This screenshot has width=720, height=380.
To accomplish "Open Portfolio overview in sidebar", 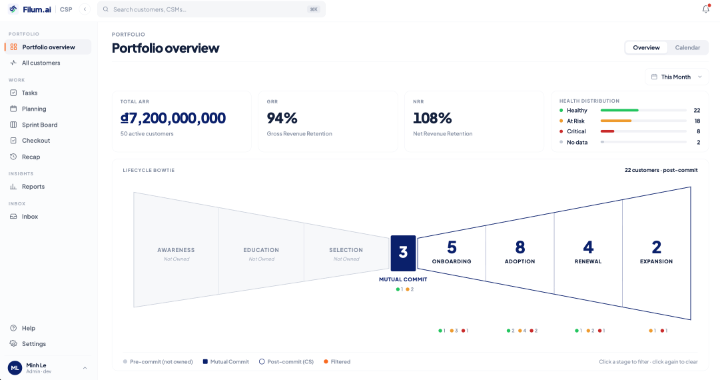I will point(48,47).
